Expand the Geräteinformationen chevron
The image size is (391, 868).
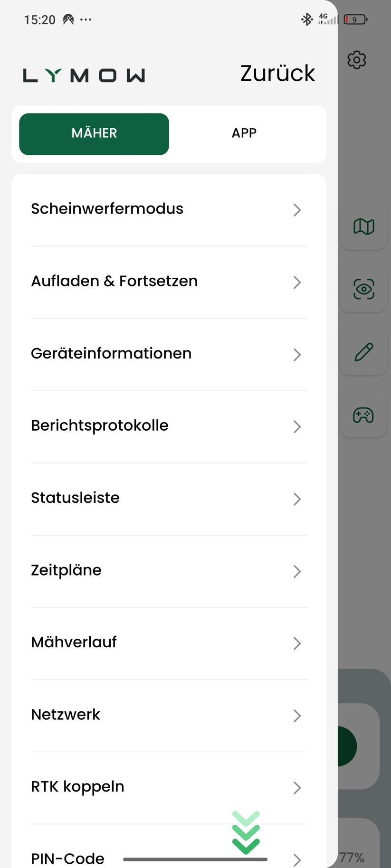[297, 354]
